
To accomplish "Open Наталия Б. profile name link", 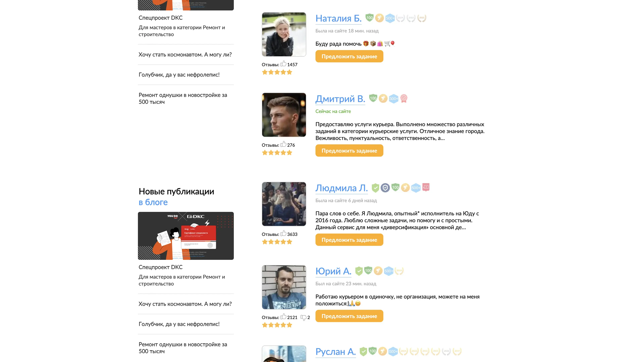I will (338, 18).
